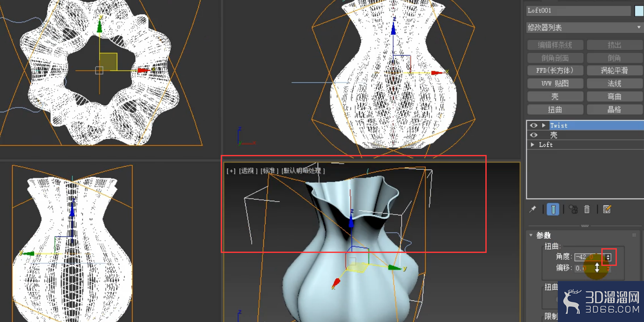
Task: Click the 倒角 modifier button
Action: click(614, 58)
